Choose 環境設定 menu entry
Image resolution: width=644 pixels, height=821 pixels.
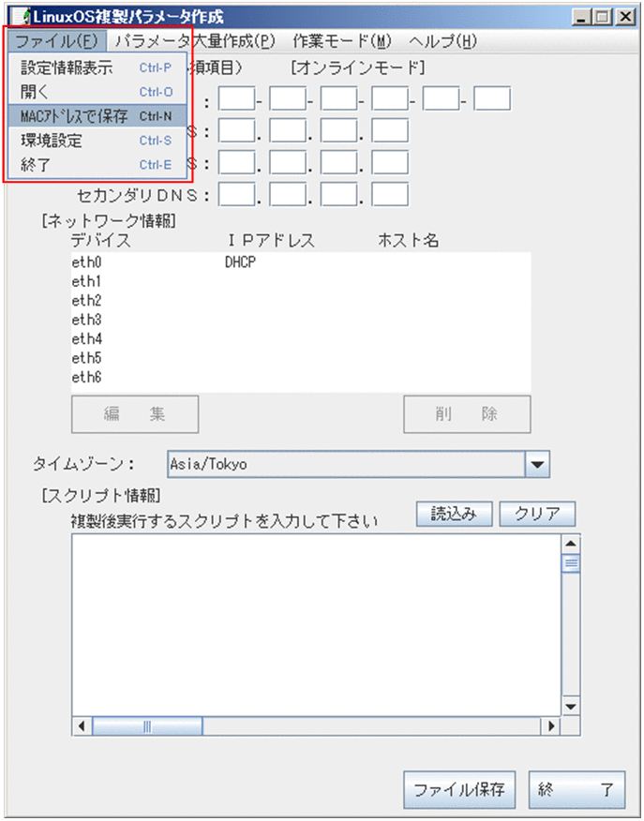[97, 141]
